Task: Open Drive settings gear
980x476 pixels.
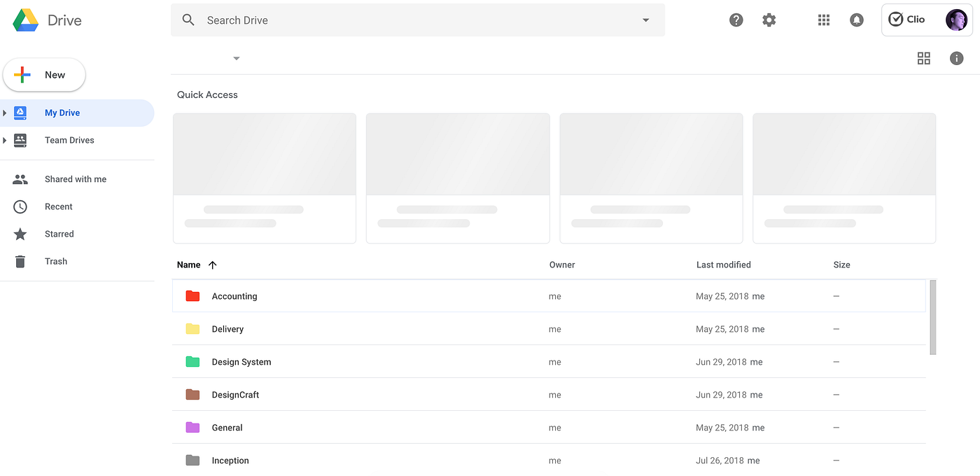Action: pos(769,20)
